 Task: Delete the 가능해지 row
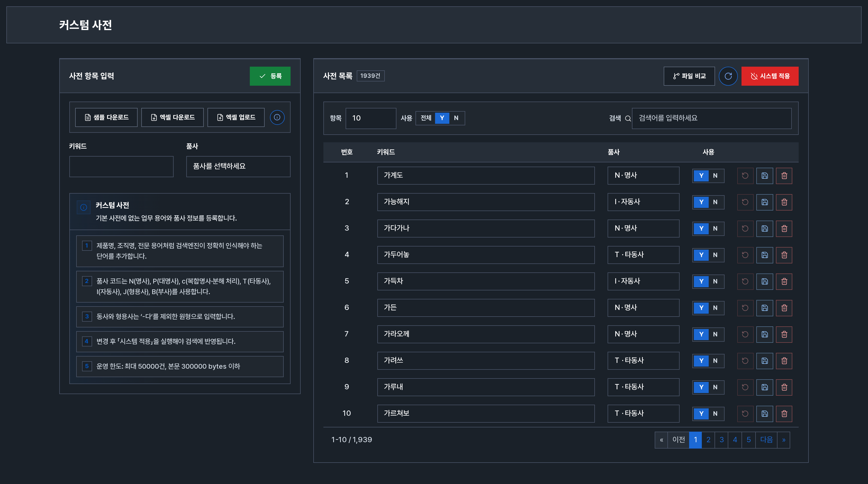(x=784, y=202)
